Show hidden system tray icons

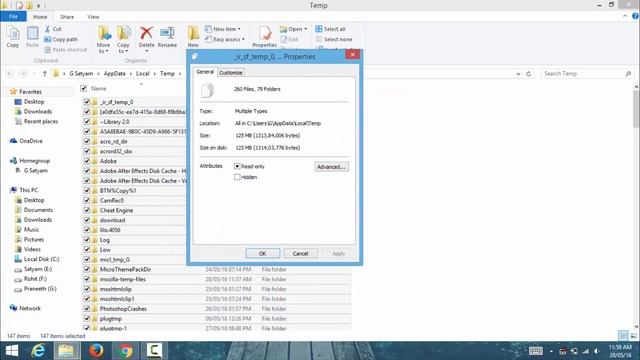coord(551,351)
